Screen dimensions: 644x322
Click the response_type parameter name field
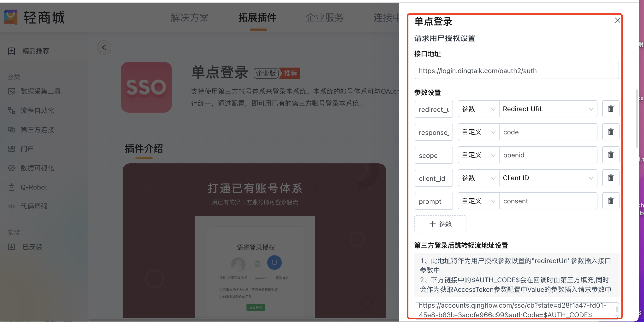434,132
